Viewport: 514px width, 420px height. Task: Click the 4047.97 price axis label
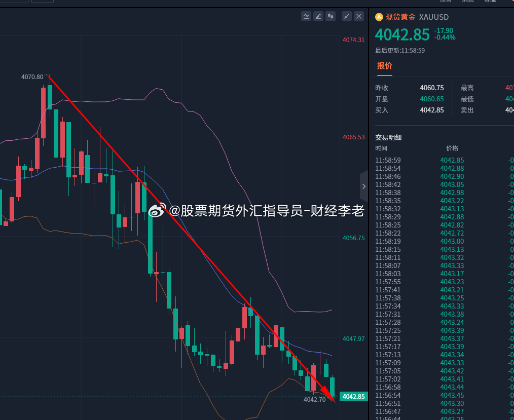click(353, 339)
